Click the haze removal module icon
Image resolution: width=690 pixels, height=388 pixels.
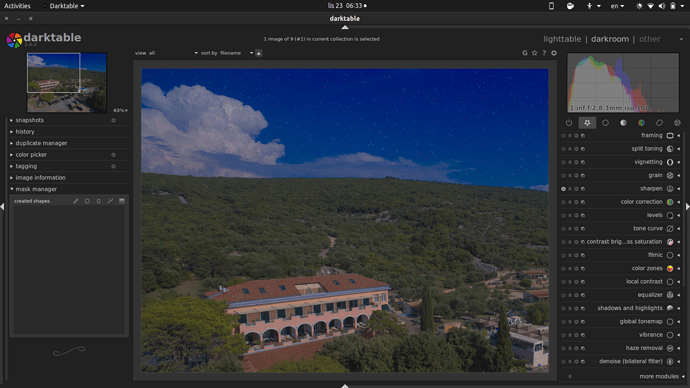point(670,348)
